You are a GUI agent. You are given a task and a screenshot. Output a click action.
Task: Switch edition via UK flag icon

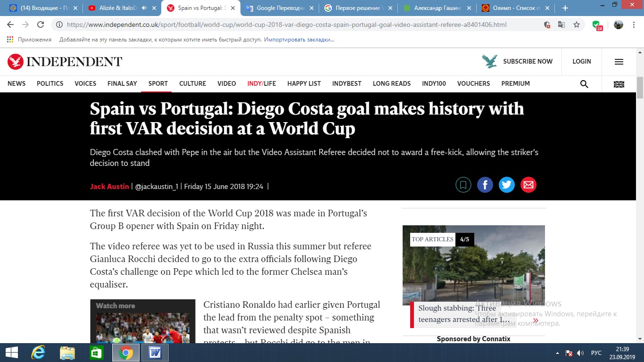[x=619, y=84]
